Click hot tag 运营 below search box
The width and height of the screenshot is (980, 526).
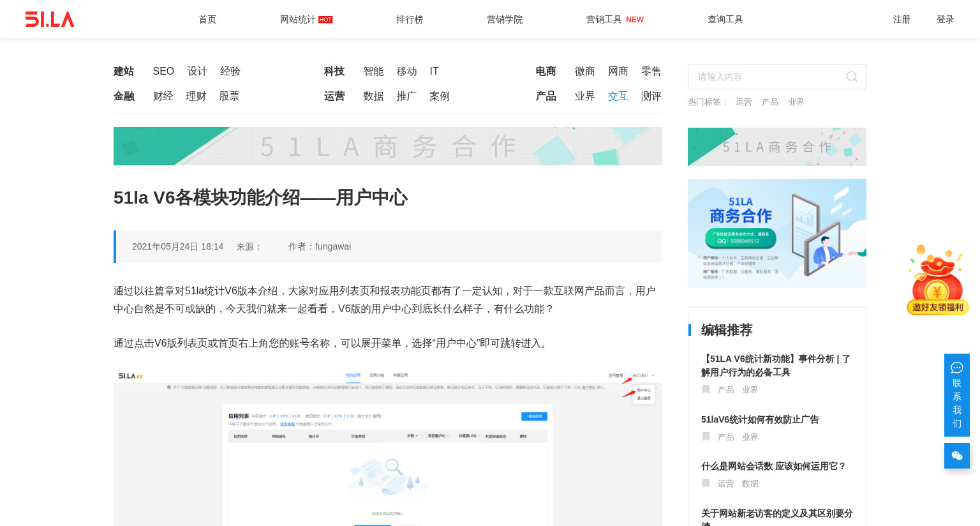(x=743, y=101)
